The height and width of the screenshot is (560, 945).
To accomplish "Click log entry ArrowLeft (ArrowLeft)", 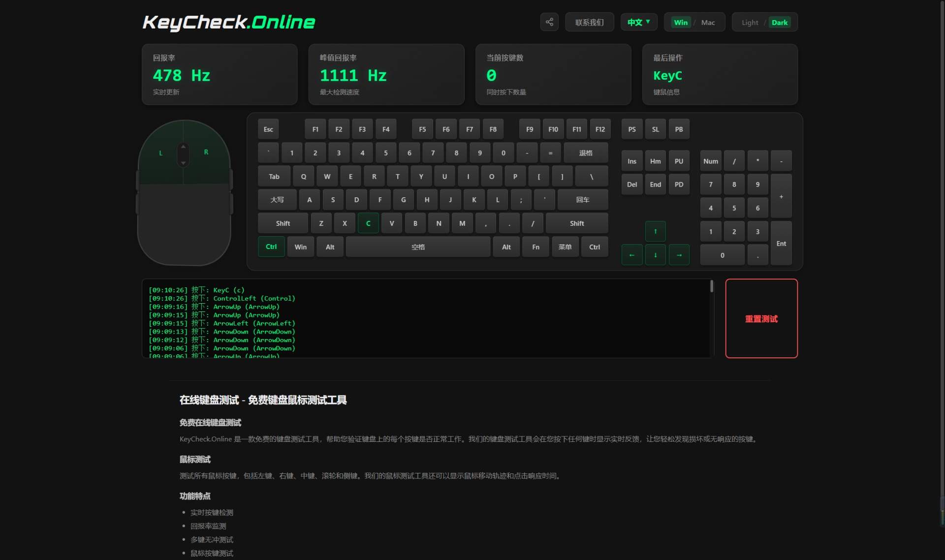I will click(222, 323).
